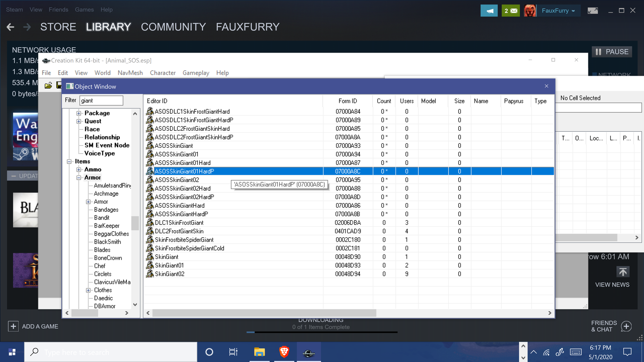Viewport: 644px width, 362px height.
Task: Expand the Armor sub-folder node
Action: 88,202
